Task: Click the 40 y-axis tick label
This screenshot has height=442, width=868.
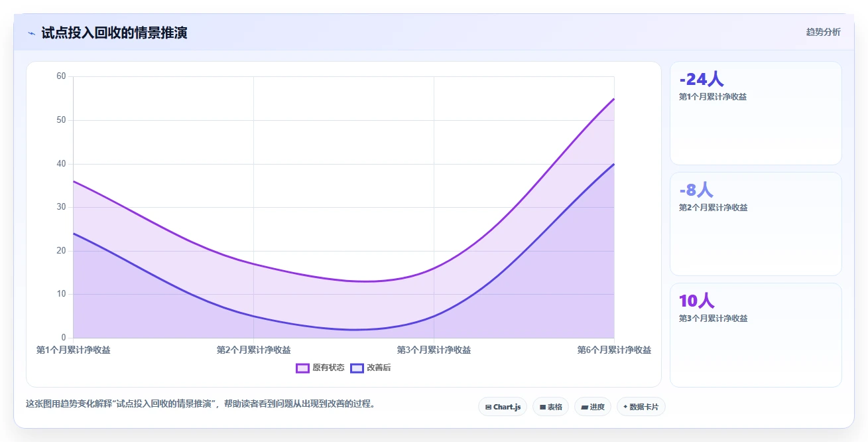Action: [x=61, y=163]
